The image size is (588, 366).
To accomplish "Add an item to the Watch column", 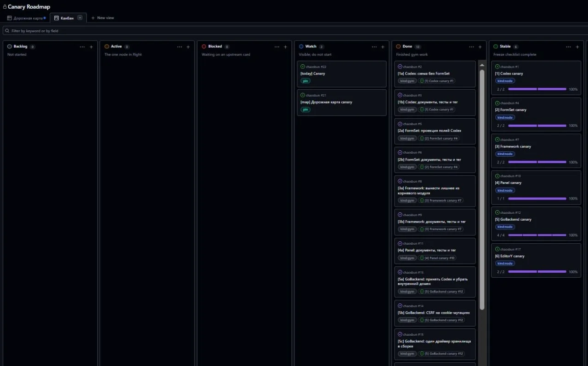I will click(x=383, y=46).
